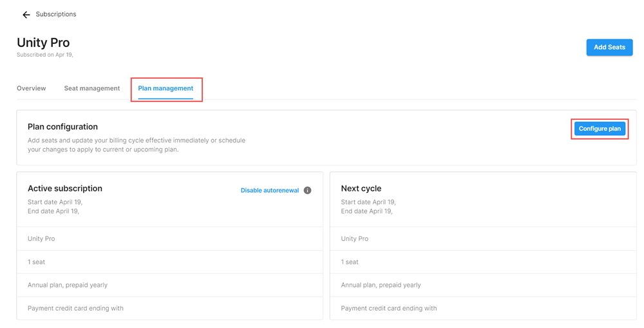Click End date in Next cycle card
This screenshot has width=644, height=328.
tap(367, 211)
